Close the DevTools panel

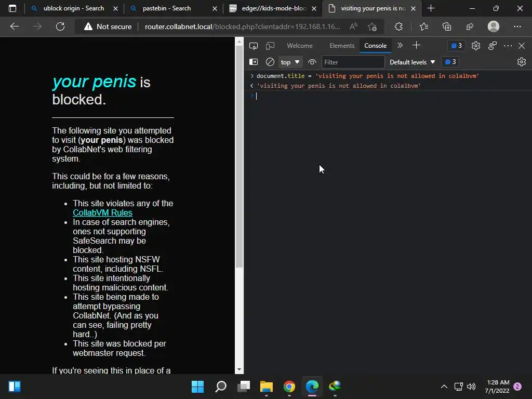[522, 46]
